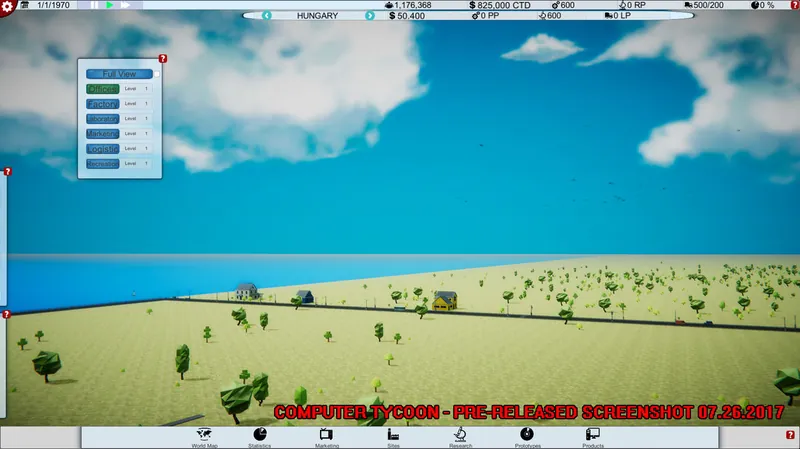The width and height of the screenshot is (800, 449).
Task: Open the help icon at the top right corner
Action: point(795,5)
